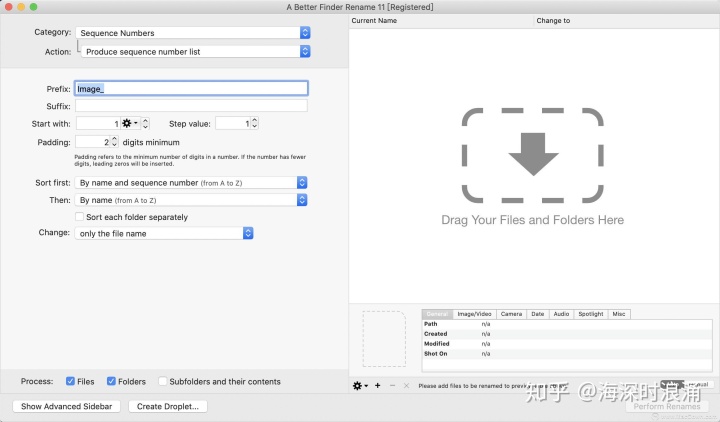The height and width of the screenshot is (422, 720).
Task: Switch to the Audio tab
Action: [x=561, y=314]
